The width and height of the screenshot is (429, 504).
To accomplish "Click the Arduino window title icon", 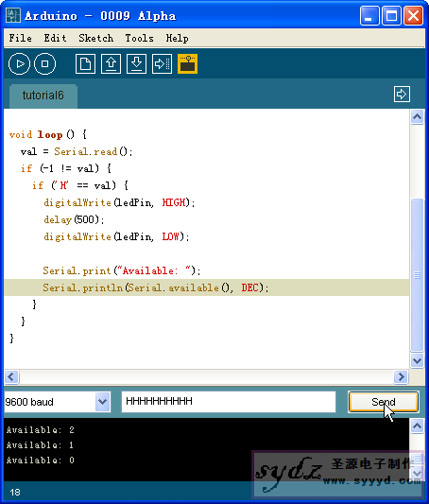I will tap(13, 15).
